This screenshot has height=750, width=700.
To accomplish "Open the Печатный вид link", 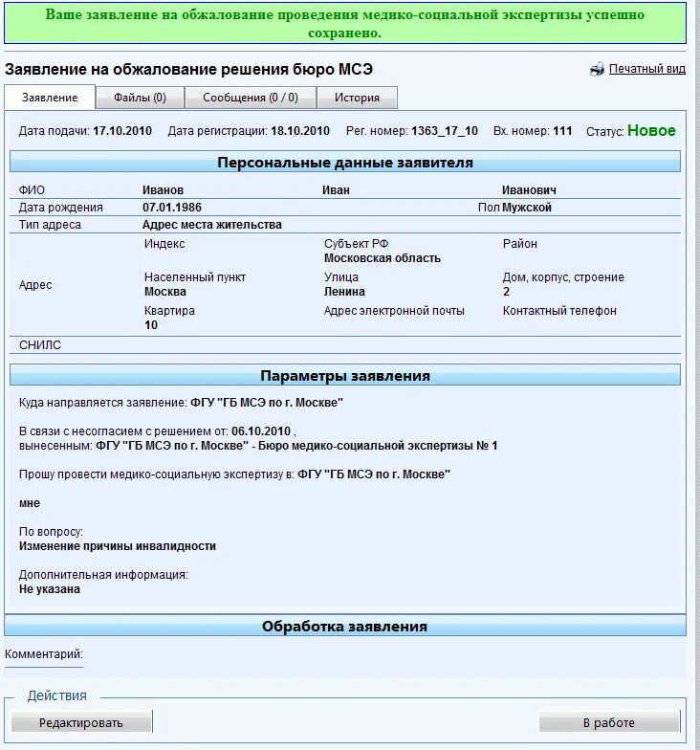I will coord(646,69).
